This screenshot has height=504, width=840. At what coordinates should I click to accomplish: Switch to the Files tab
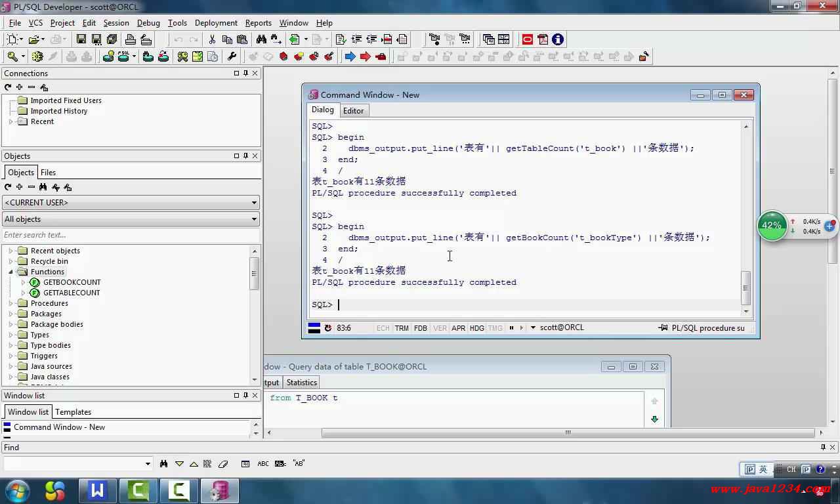(49, 173)
